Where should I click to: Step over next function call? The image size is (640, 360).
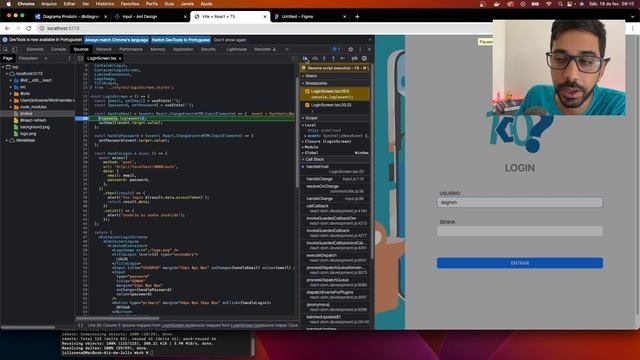(315, 59)
